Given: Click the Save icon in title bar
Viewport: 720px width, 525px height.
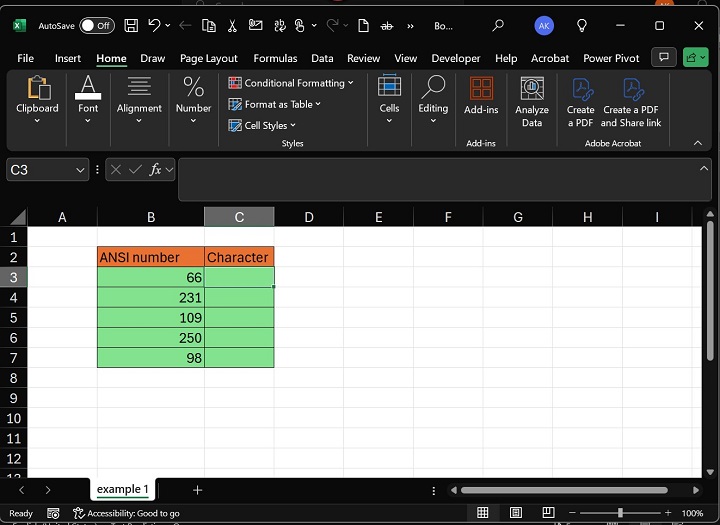Looking at the screenshot, I should [x=131, y=25].
